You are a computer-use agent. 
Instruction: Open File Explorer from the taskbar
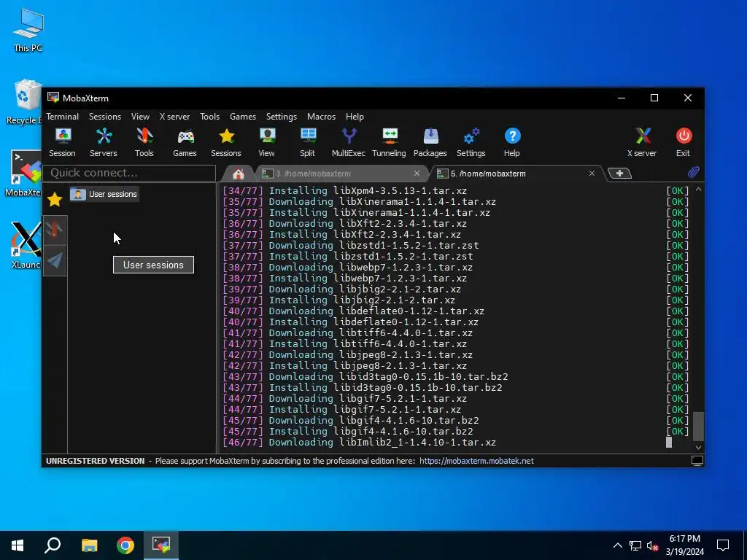pos(89,545)
